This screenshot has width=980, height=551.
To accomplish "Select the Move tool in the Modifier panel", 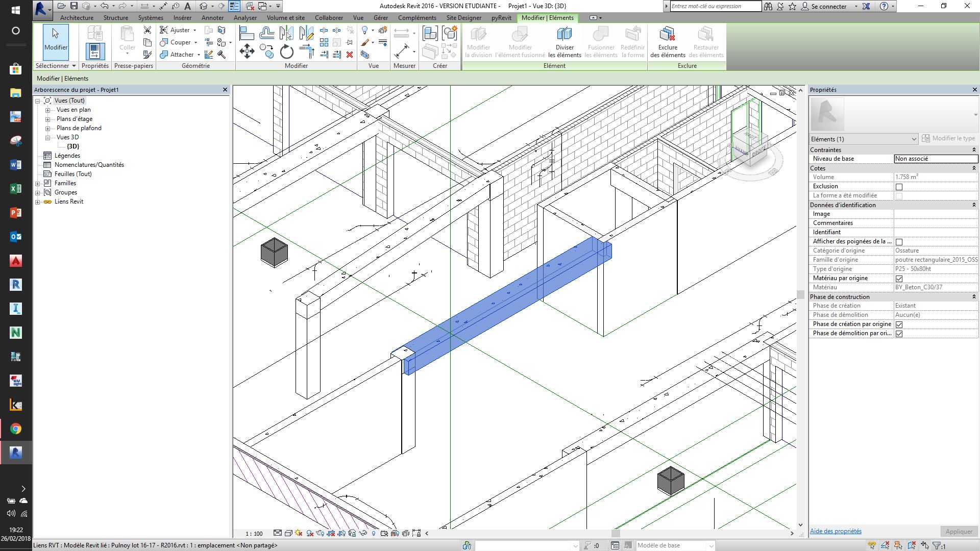I will (247, 51).
